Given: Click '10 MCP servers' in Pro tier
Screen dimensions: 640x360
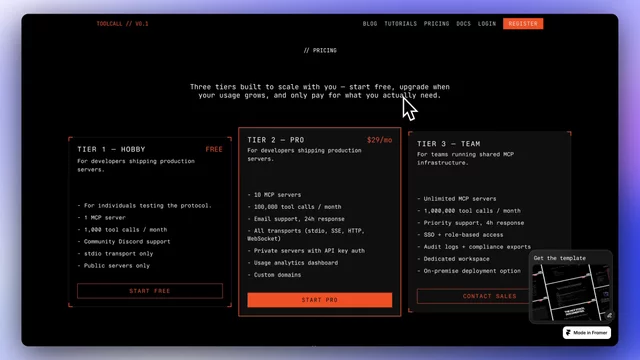Looking at the screenshot, I should pos(274,195).
